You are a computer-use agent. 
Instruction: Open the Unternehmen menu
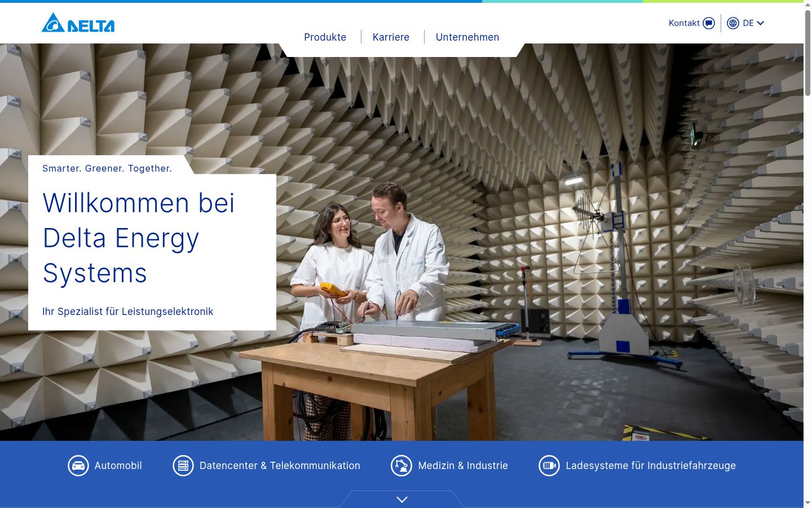pos(467,37)
